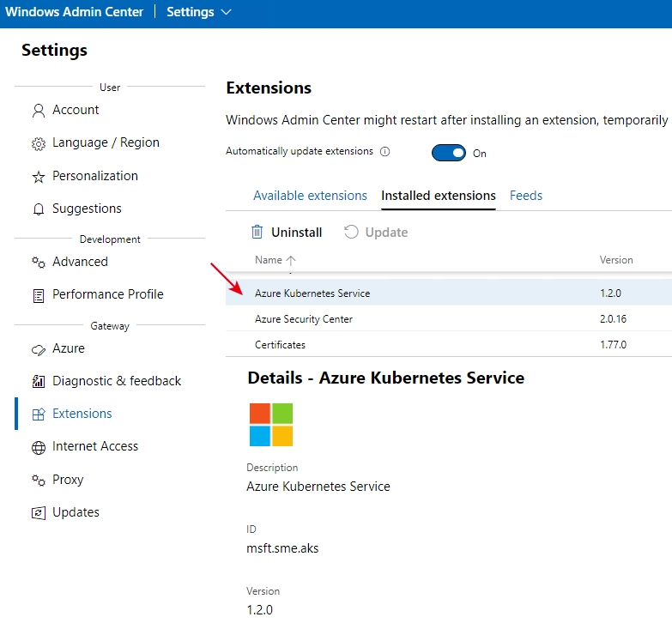Image resolution: width=672 pixels, height=623 pixels.
Task: Select the Installed extensions tab
Action: pyautogui.click(x=438, y=196)
